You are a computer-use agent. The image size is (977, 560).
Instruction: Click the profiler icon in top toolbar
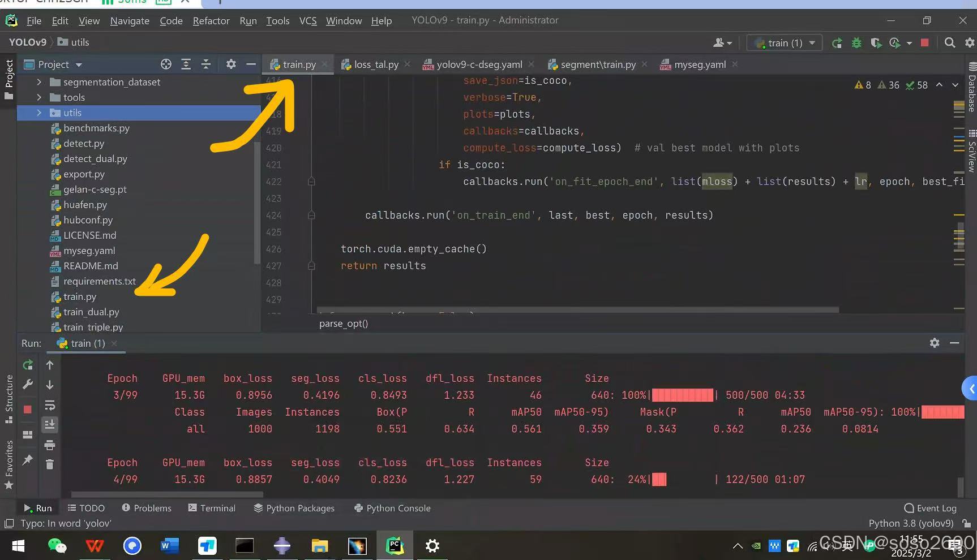[x=895, y=43]
